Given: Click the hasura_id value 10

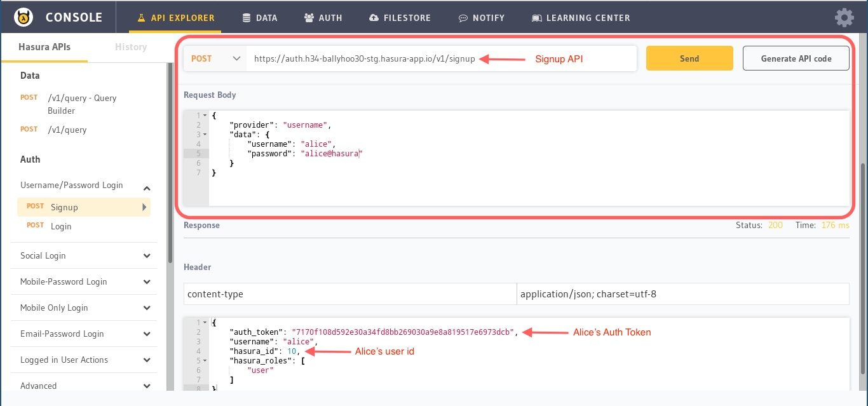Looking at the screenshot, I should [x=291, y=351].
